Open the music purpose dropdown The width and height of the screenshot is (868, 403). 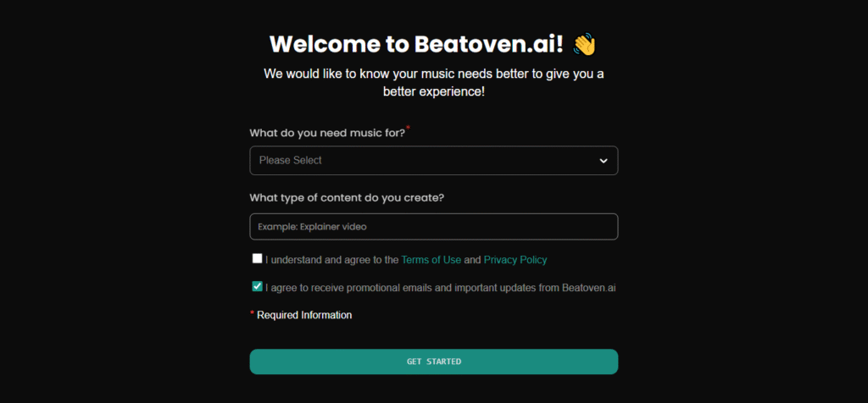pos(433,161)
